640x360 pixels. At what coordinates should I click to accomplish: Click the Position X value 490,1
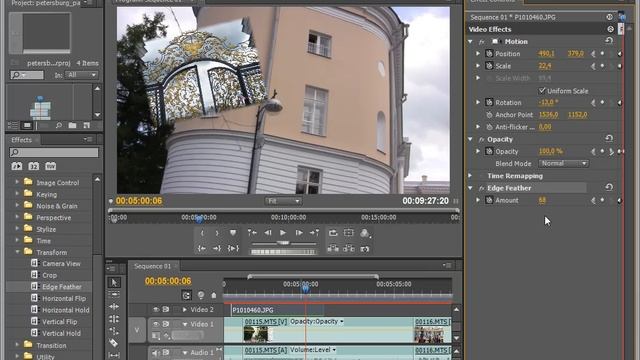[x=547, y=53]
